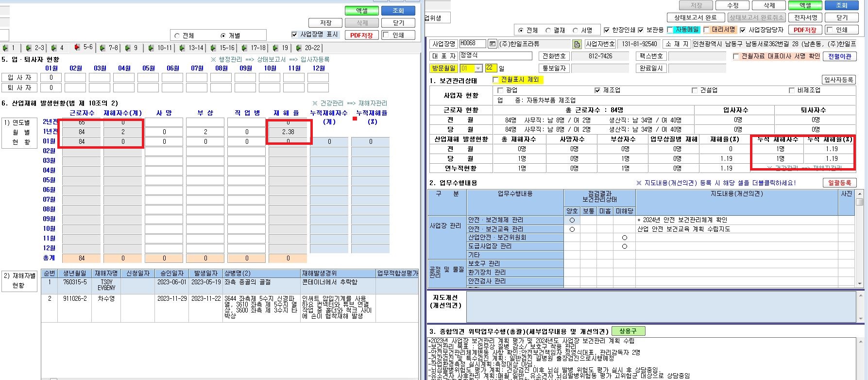Select the flag icon on tab 7~8

[x=102, y=48]
